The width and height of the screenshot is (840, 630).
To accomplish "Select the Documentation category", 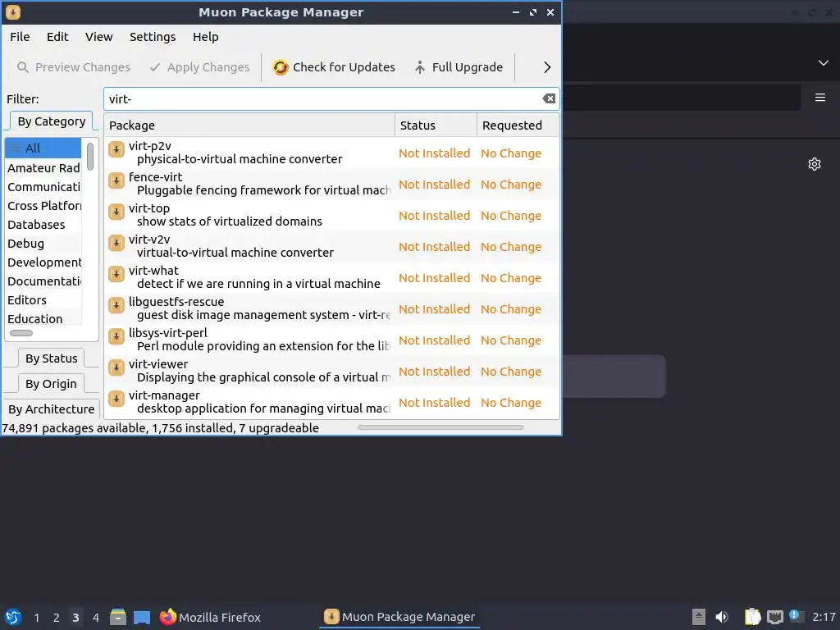I will (x=43, y=281).
